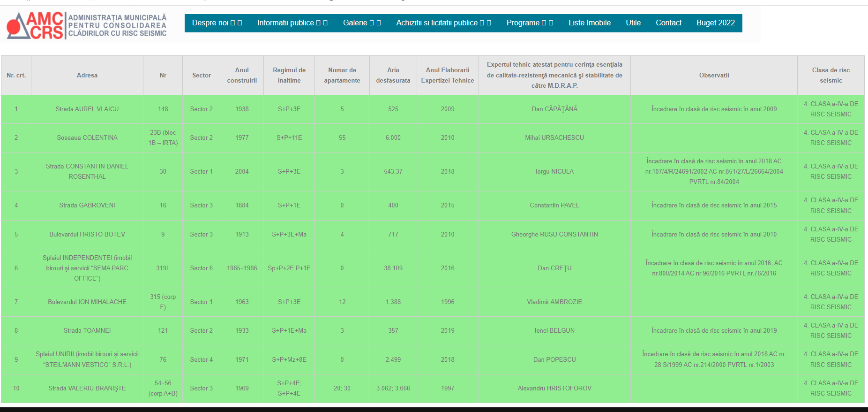Click area value 3.062; 3.666

point(393,388)
